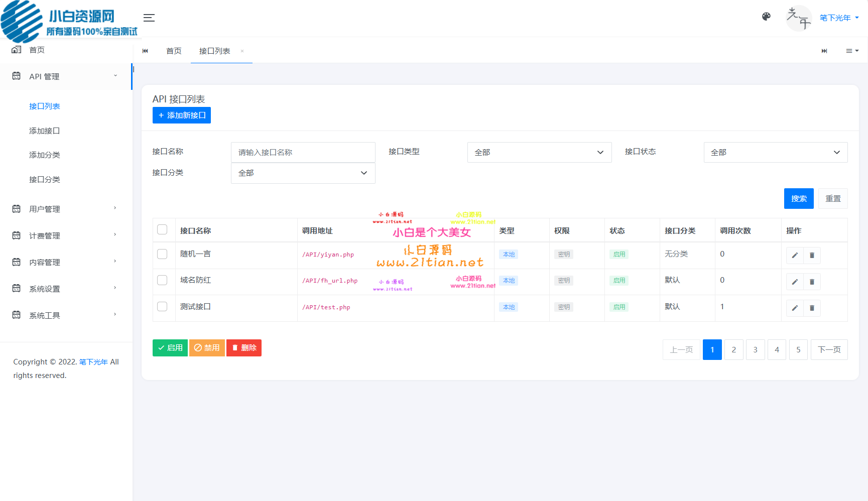
Task: Click the delete trash icon for 域名防红
Action: 812,282
